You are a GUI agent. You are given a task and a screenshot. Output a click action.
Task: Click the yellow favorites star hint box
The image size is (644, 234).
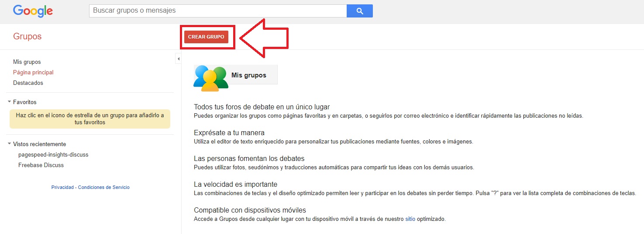[x=90, y=119]
